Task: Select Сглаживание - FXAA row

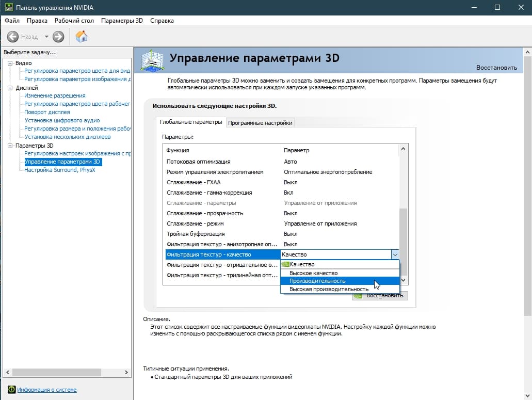Action: click(282, 183)
